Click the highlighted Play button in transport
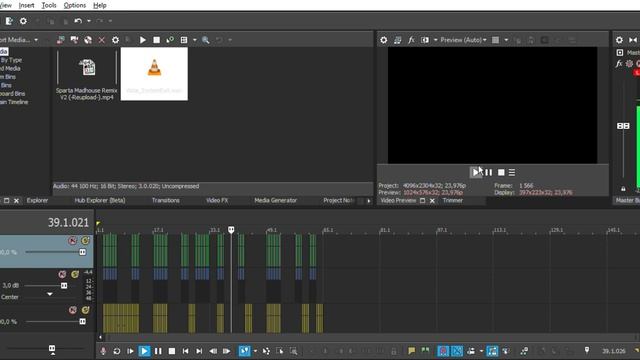 point(144,351)
